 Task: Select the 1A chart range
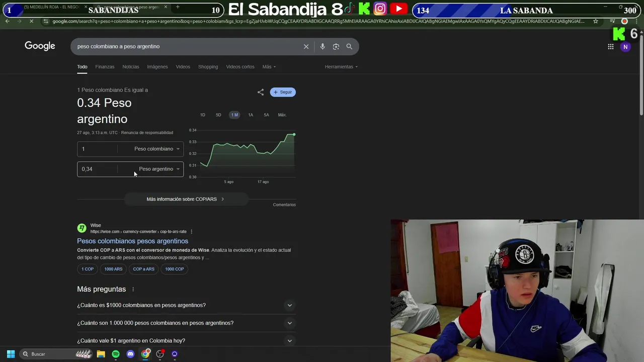[251, 115]
